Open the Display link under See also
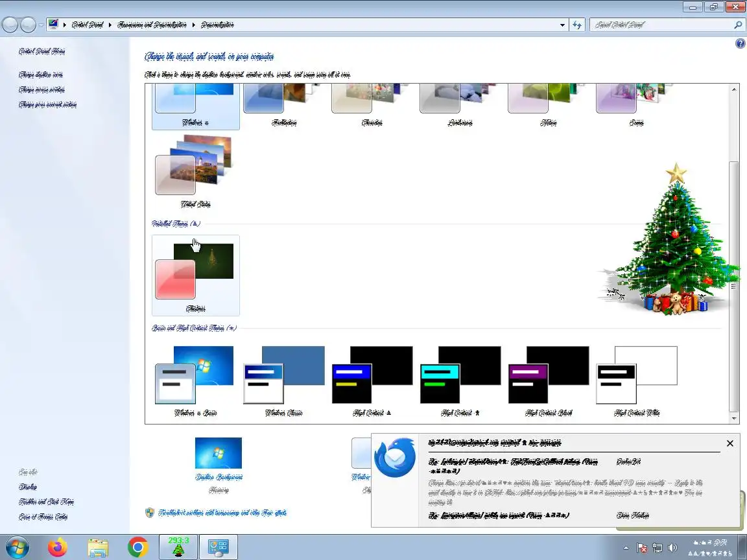747x560 pixels. 28,487
